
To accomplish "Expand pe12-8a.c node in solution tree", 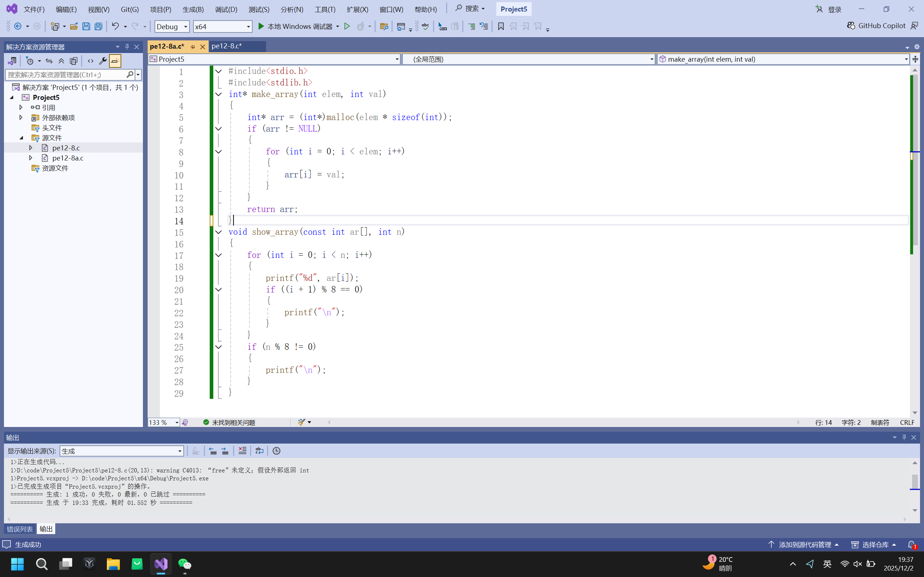I will pos(31,158).
